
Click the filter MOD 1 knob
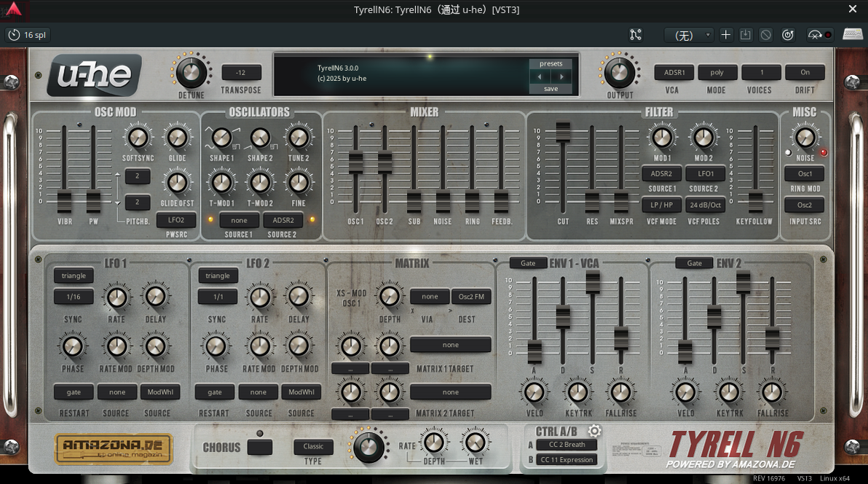point(662,137)
